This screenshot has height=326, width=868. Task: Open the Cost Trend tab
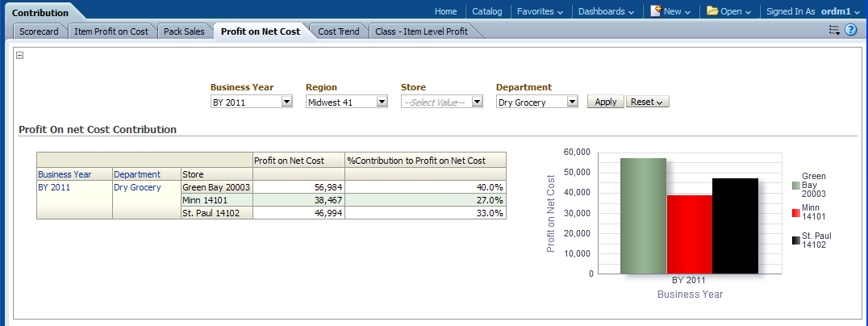[x=339, y=31]
